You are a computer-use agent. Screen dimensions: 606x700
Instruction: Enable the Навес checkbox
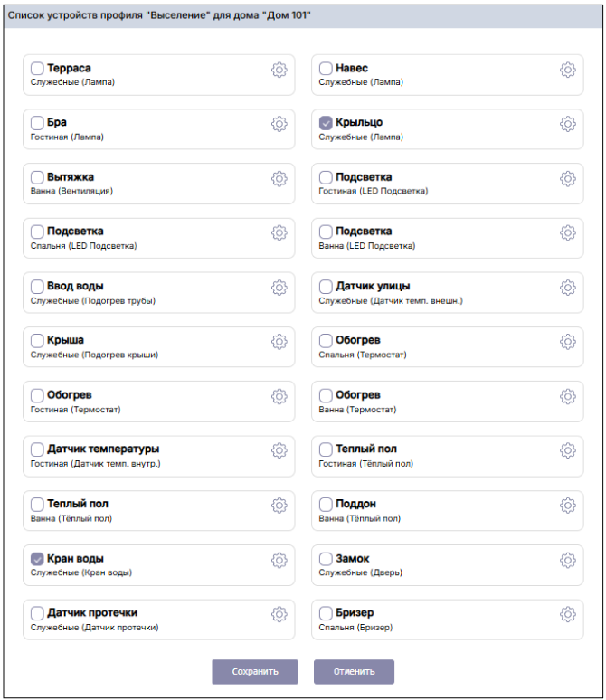point(326,69)
